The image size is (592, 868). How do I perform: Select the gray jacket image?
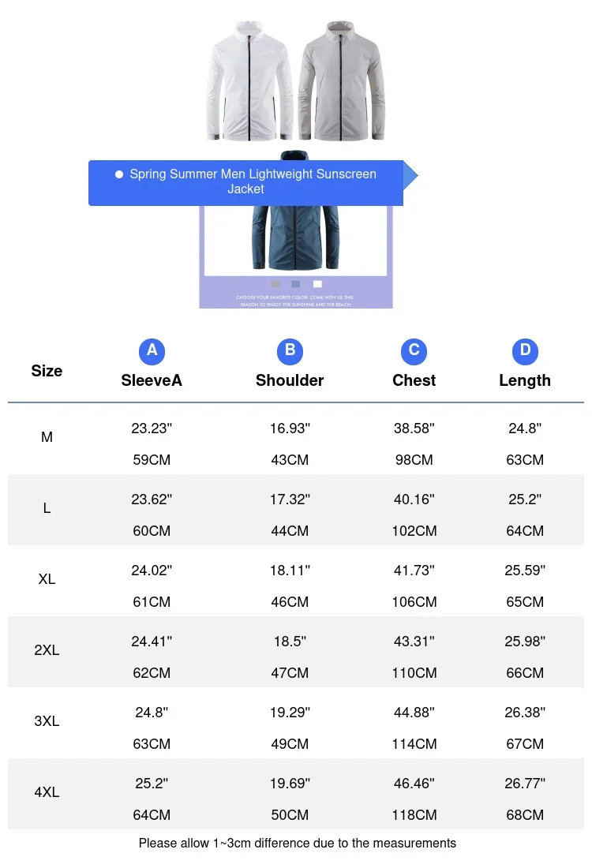pos(342,80)
